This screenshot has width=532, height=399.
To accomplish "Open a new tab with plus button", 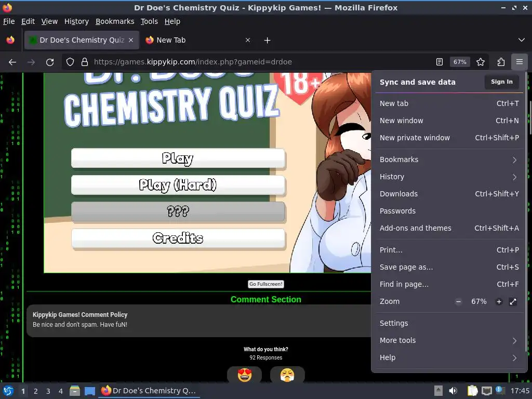I will [x=268, y=41].
